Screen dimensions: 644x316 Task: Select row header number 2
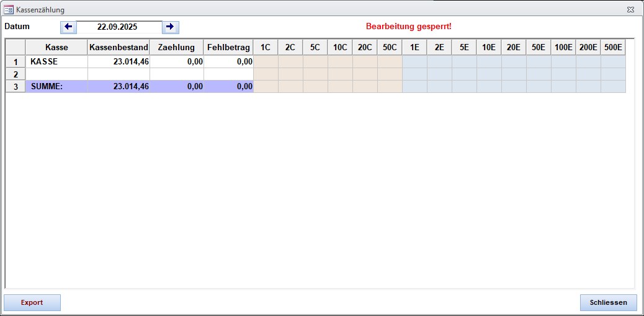16,74
